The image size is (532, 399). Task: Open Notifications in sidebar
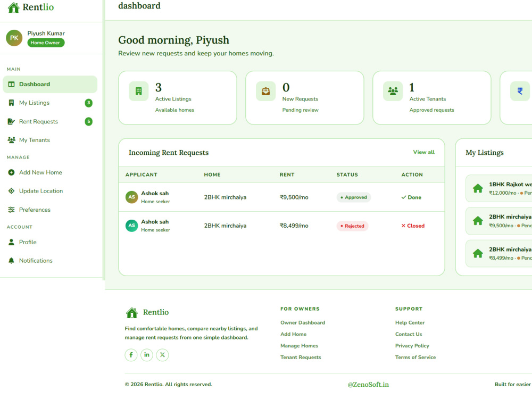(x=50, y=261)
